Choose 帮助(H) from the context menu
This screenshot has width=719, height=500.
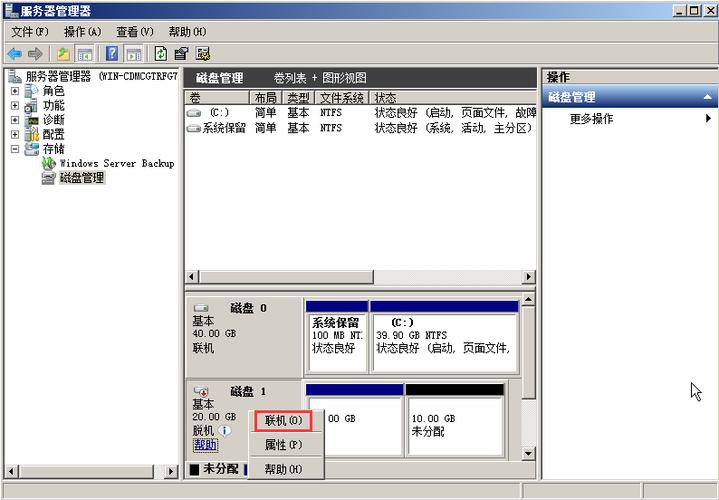click(283, 469)
